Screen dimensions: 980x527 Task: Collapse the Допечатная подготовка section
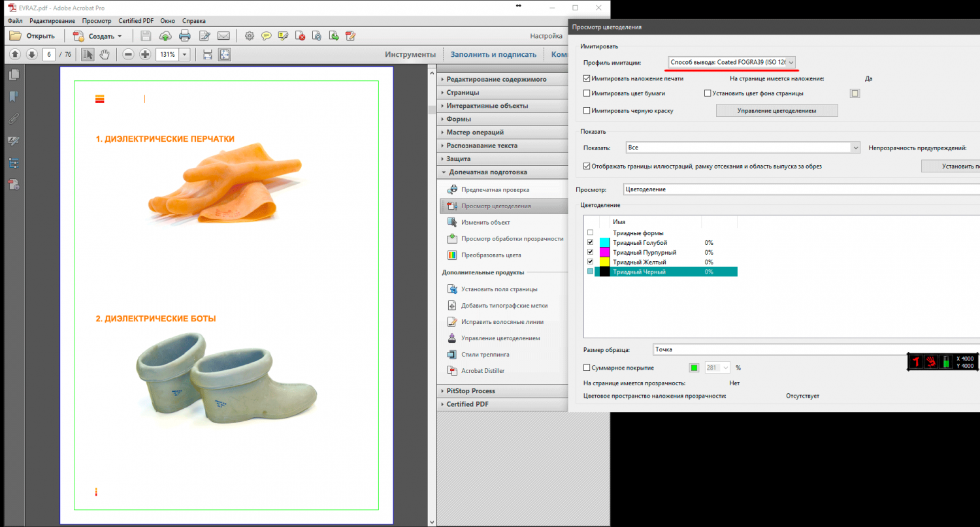click(x=501, y=172)
